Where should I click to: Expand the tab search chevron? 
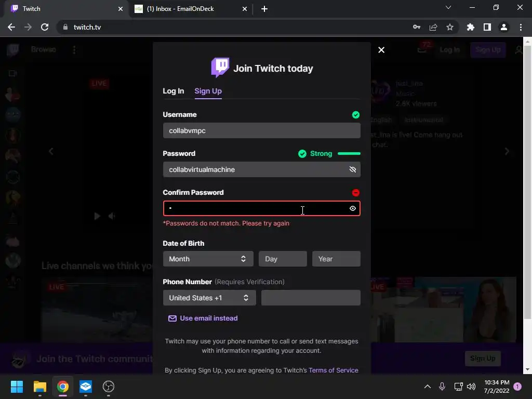coord(448,7)
